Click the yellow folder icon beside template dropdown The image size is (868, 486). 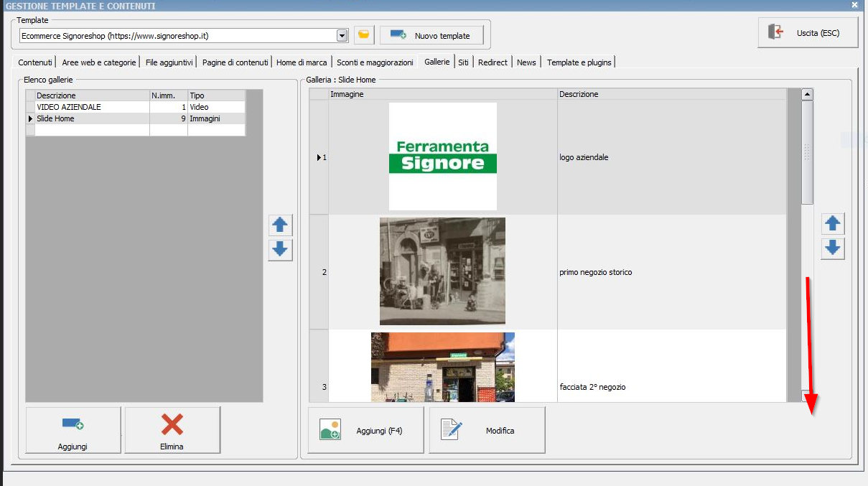point(365,35)
